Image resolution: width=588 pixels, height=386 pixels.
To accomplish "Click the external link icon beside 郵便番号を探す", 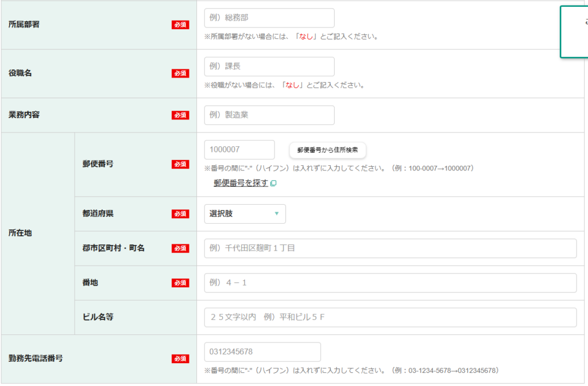I will 273,184.
